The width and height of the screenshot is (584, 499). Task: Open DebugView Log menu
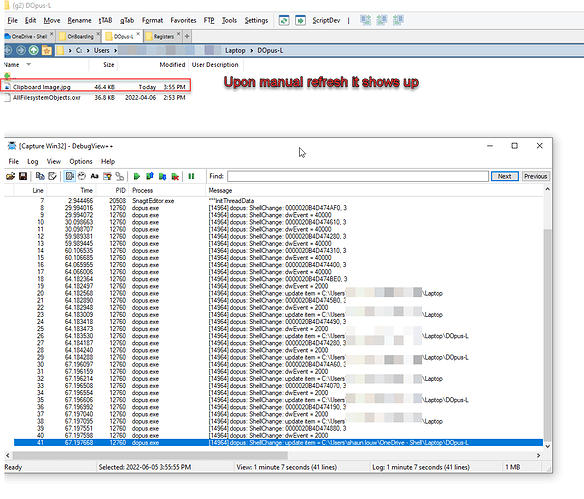click(33, 161)
